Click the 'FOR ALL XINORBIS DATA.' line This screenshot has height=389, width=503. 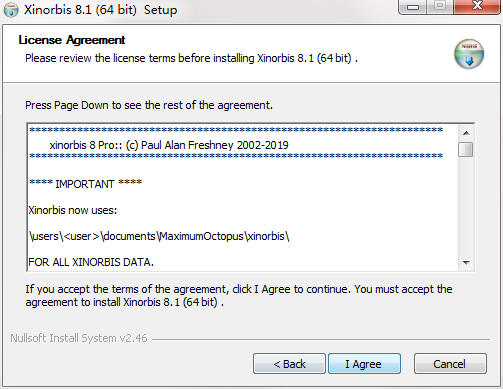pos(91,262)
